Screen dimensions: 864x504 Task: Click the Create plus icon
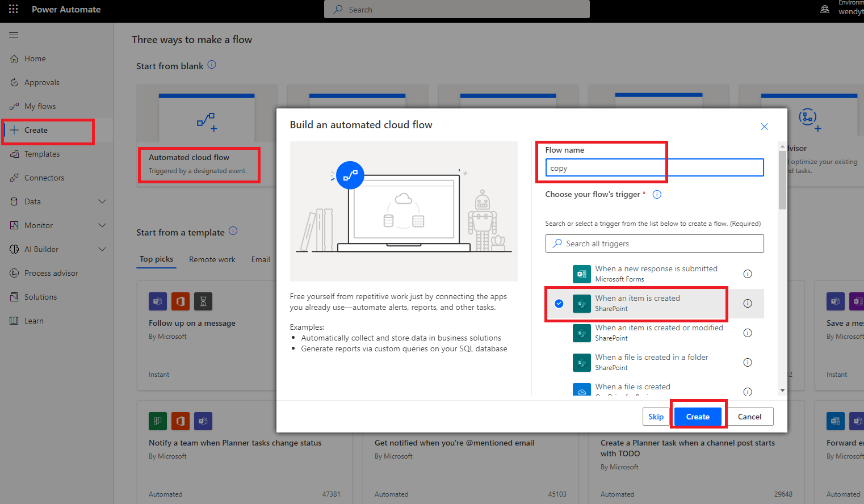coord(14,130)
